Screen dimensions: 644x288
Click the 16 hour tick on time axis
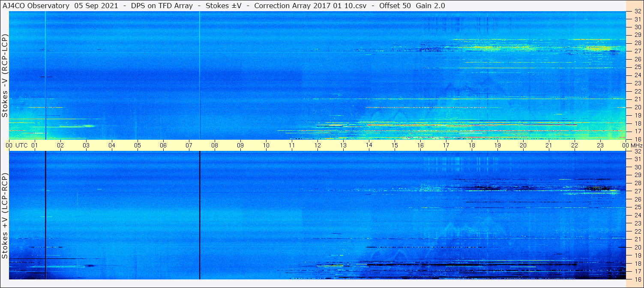pyautogui.click(x=420, y=145)
